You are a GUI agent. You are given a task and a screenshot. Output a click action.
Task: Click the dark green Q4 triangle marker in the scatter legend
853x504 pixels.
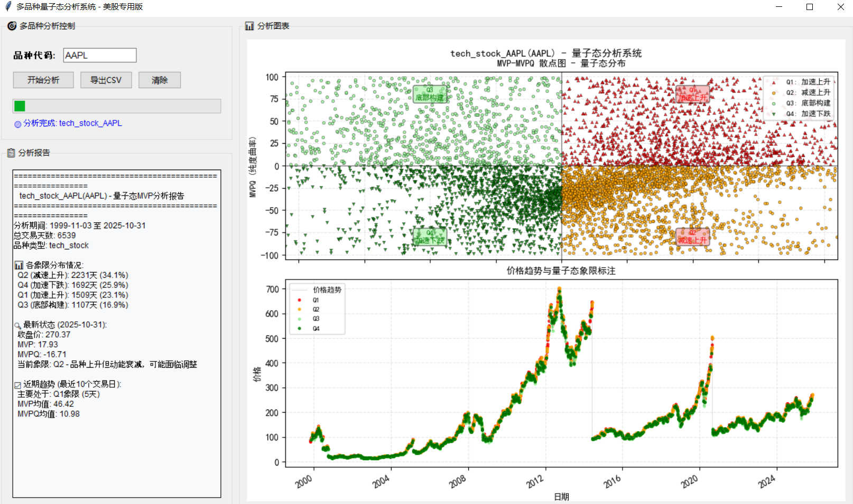pos(774,114)
